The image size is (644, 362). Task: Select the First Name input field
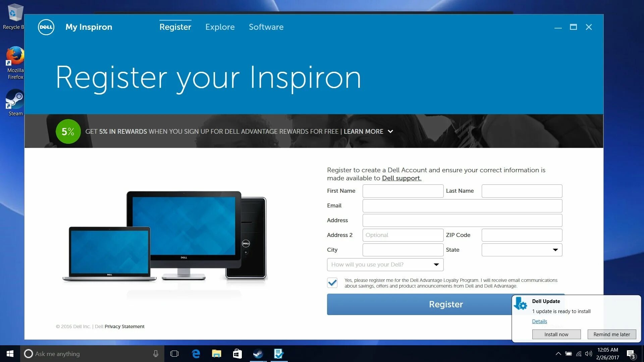(402, 190)
